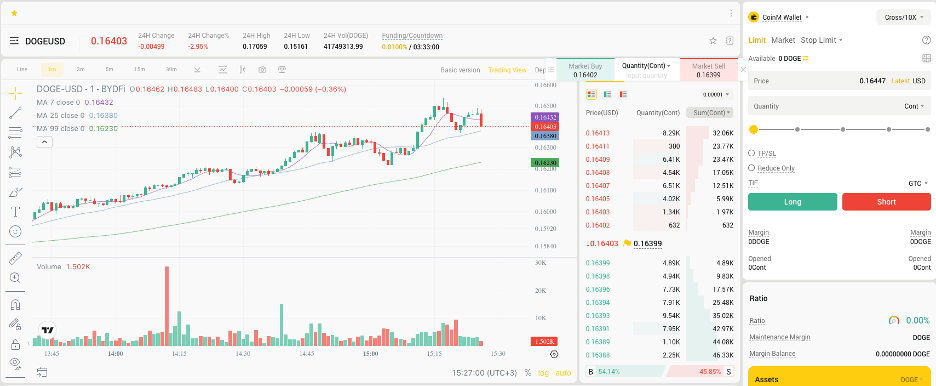Image resolution: width=936 pixels, height=386 pixels.
Task: Toggle stay in drawing mode
Action: pyautogui.click(x=16, y=325)
